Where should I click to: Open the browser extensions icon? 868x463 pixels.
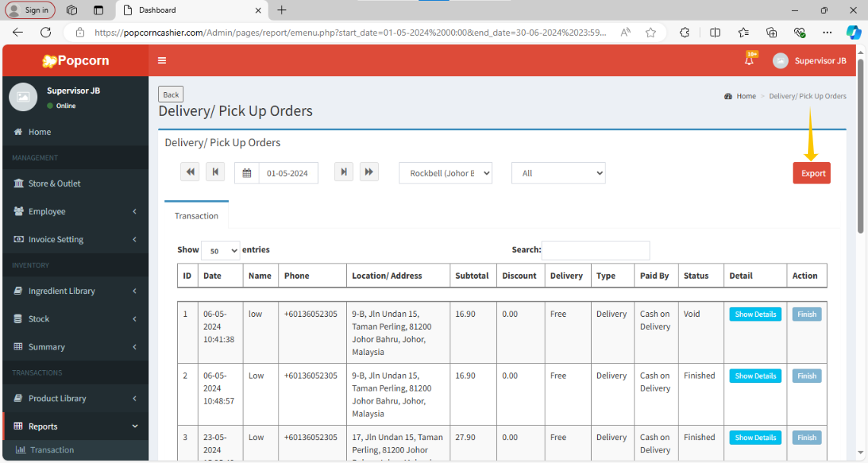(685, 33)
